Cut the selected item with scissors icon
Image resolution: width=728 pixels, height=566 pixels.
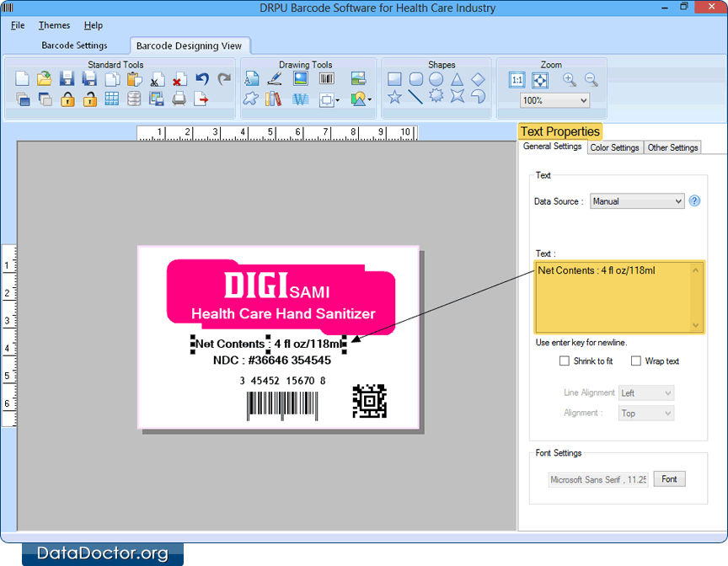pyautogui.click(x=157, y=79)
